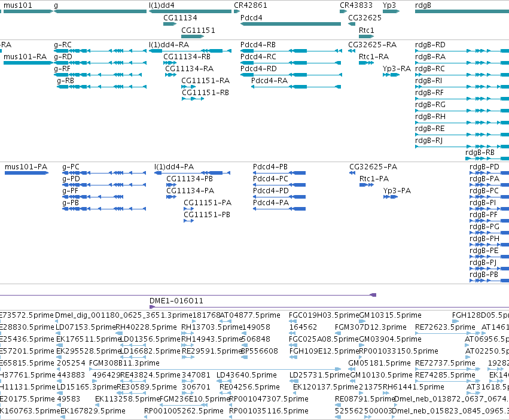Select the l(1)dd4 gene label

(161, 5)
